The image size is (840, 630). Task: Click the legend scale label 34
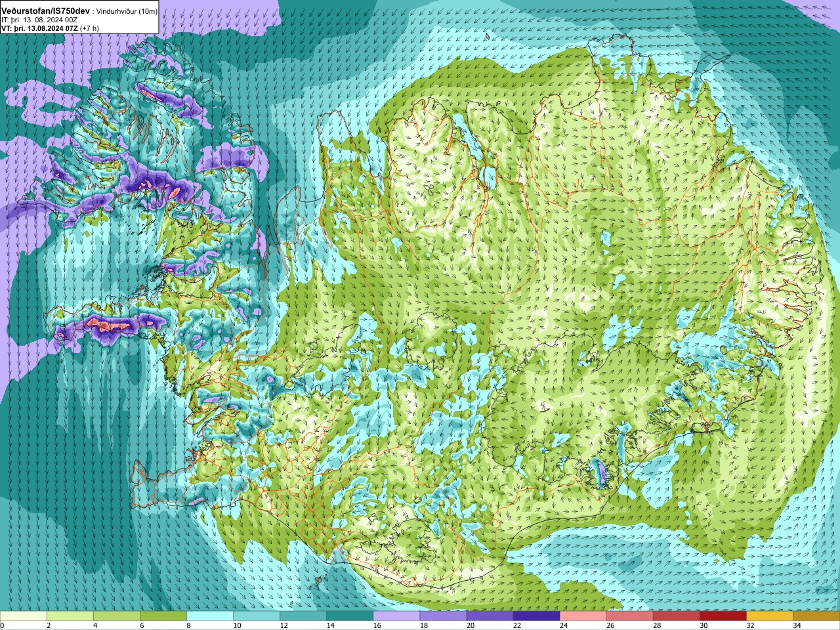[x=796, y=625]
